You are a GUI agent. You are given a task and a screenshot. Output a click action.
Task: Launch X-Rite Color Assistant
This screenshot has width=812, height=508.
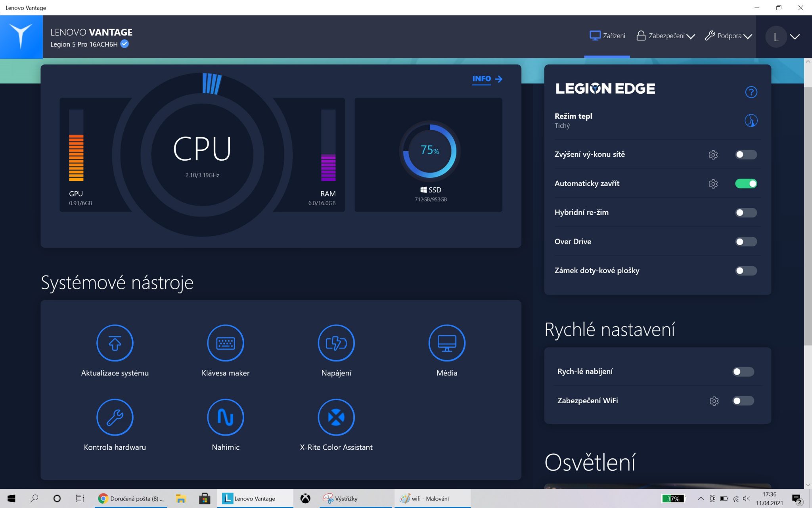pos(336,417)
